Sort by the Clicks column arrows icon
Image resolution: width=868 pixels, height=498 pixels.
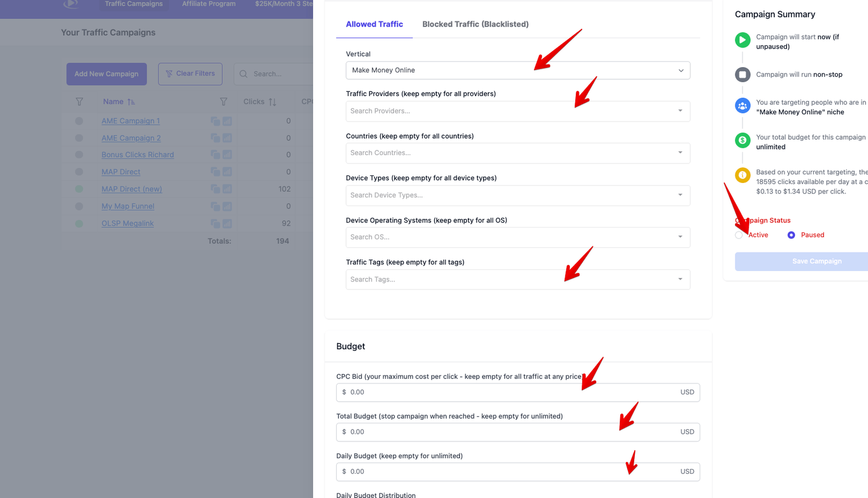click(273, 102)
